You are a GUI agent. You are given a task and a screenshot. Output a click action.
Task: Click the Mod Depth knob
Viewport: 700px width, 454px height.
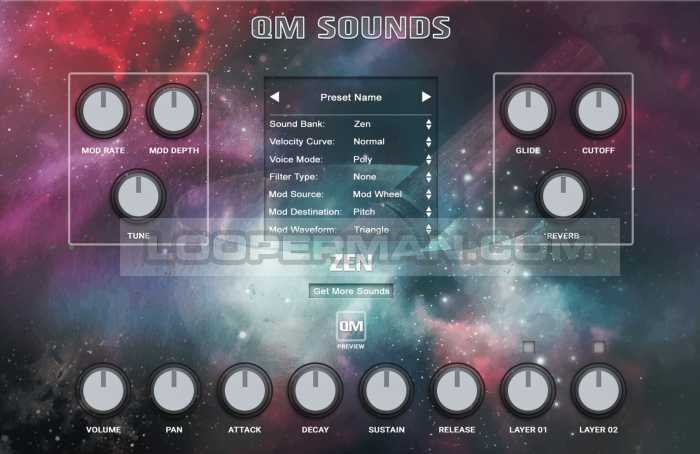coord(173,111)
